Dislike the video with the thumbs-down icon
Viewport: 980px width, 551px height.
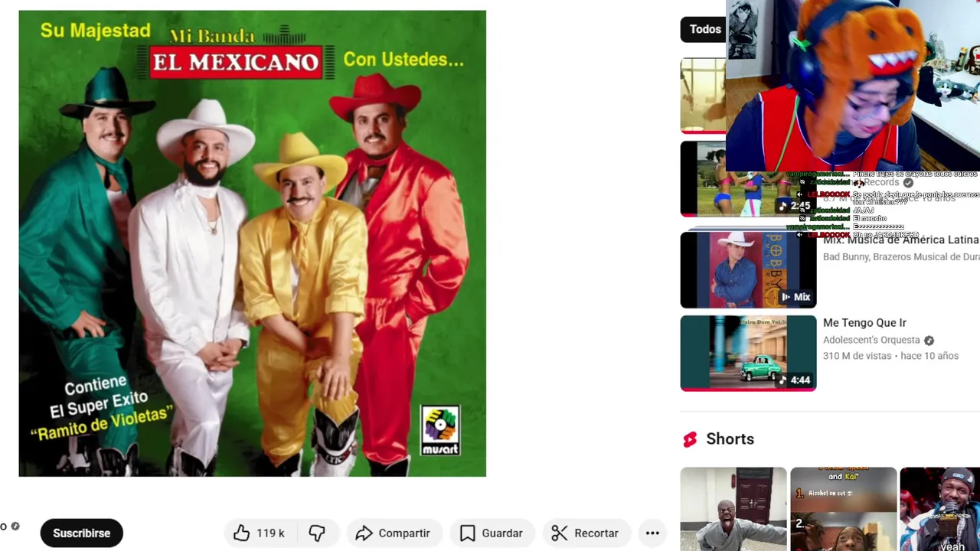[x=317, y=533]
